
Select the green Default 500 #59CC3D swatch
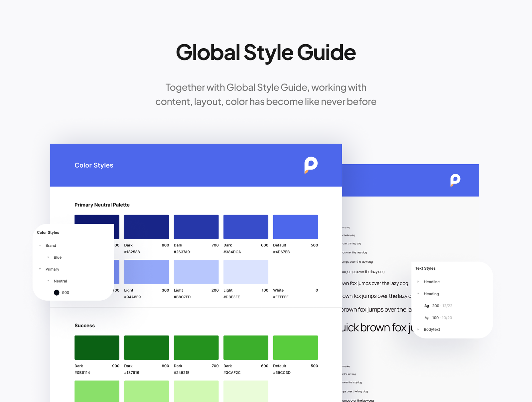coord(295,347)
